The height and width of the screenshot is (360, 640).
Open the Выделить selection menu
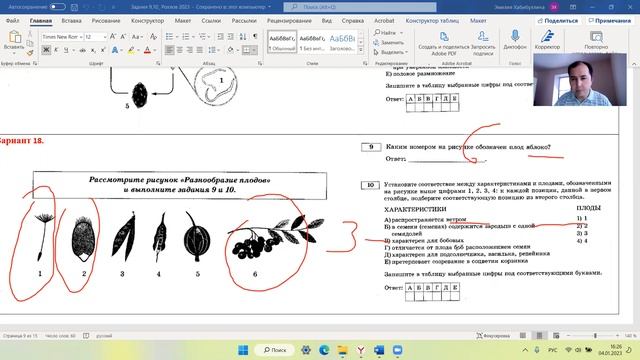(x=391, y=52)
